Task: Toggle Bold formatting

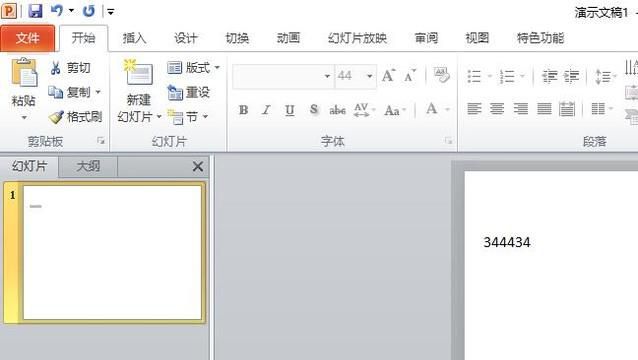Action: 243,110
